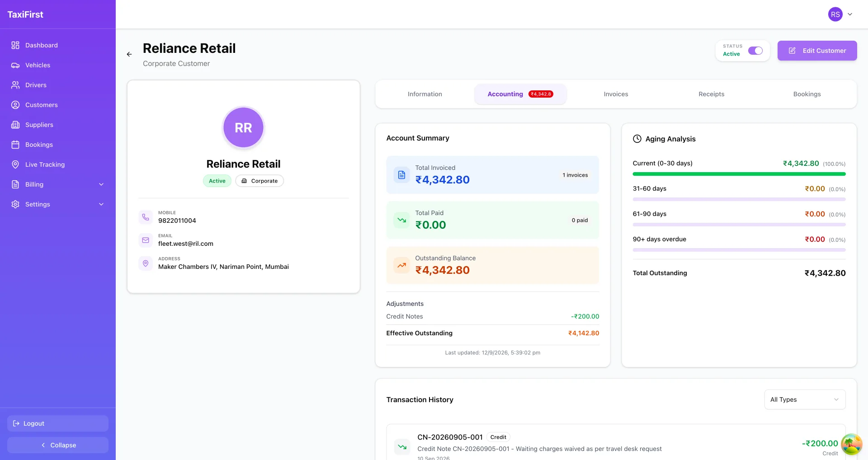Click the '1 invoices' count badge
Screen dimensions: 868x460
click(575, 175)
